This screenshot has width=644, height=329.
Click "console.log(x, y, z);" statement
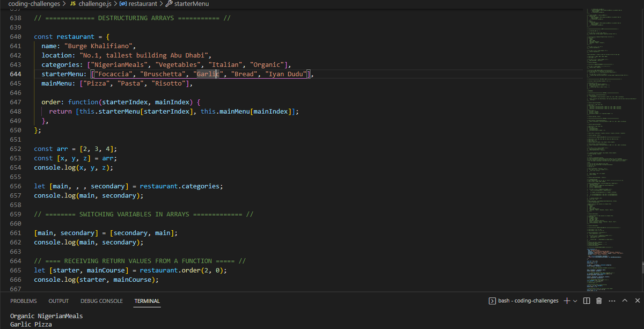coord(74,167)
